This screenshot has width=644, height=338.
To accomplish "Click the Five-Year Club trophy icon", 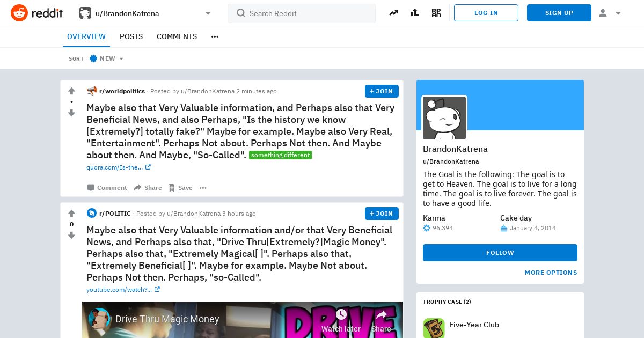I will click(434, 328).
